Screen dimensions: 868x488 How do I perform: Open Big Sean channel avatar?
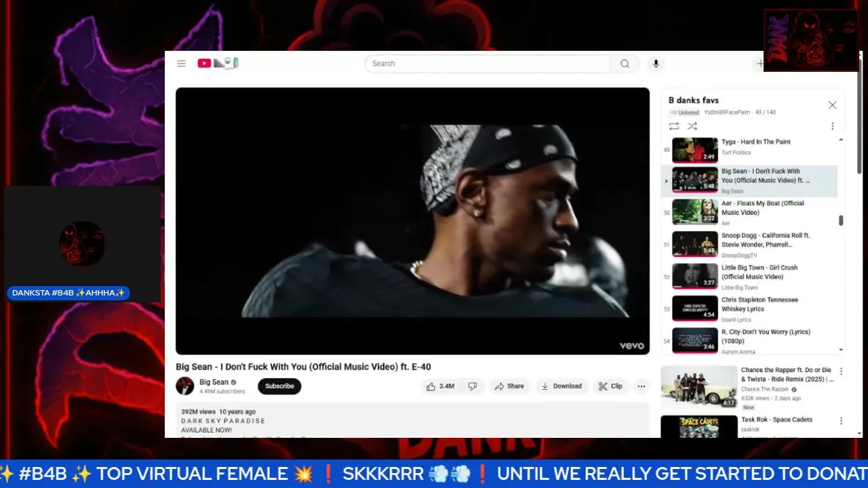[184, 386]
